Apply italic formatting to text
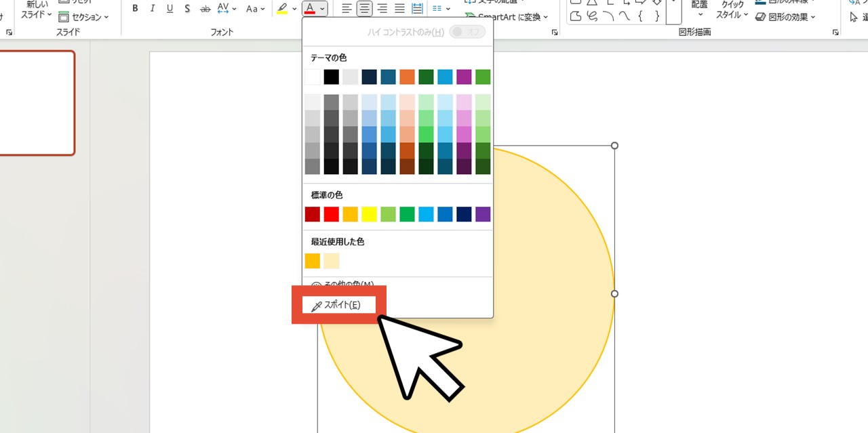Viewport: 868px width, 433px height. tap(152, 9)
